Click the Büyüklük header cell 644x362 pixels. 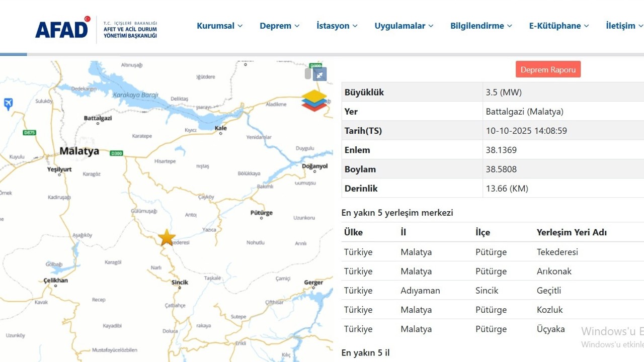[x=364, y=92]
